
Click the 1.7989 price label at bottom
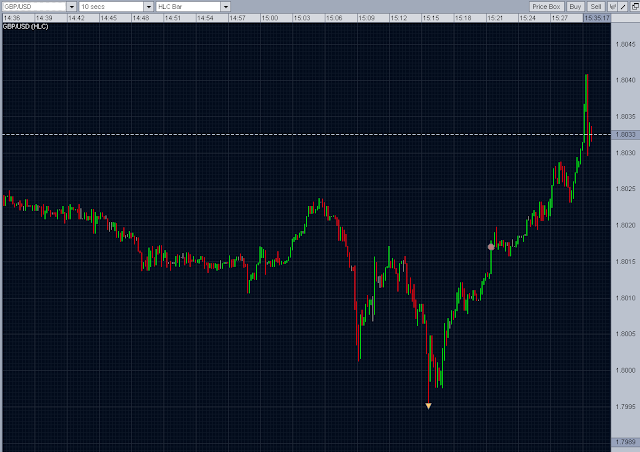[x=625, y=442]
